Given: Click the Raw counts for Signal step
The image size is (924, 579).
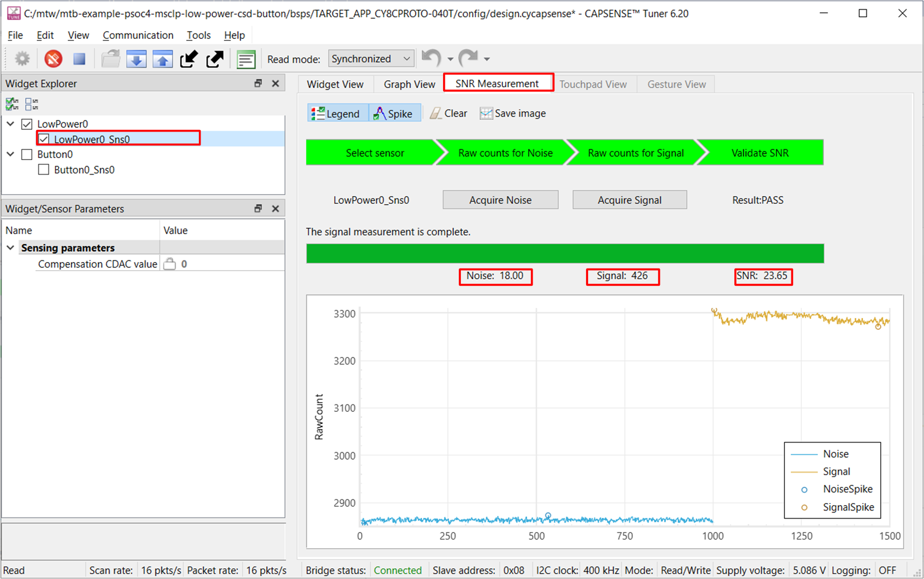Looking at the screenshot, I should click(636, 153).
